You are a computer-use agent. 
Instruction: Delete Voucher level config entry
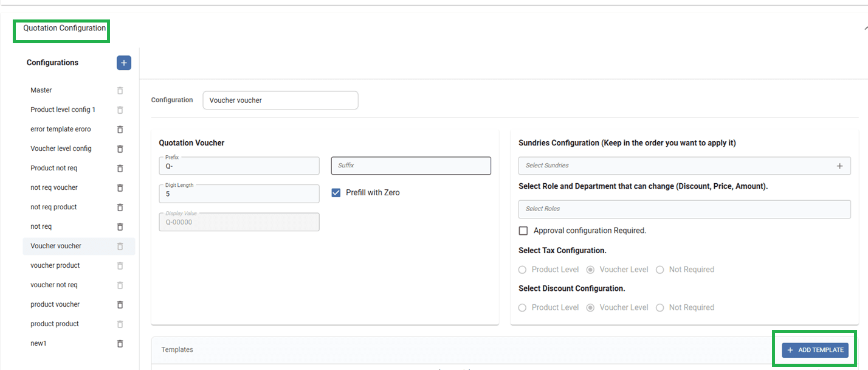pyautogui.click(x=120, y=148)
